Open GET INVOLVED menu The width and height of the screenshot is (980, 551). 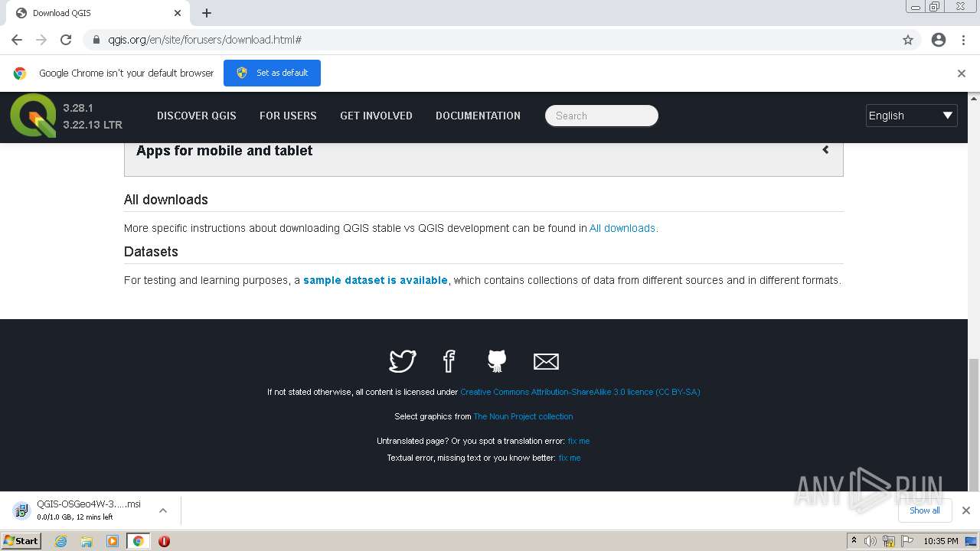point(376,116)
